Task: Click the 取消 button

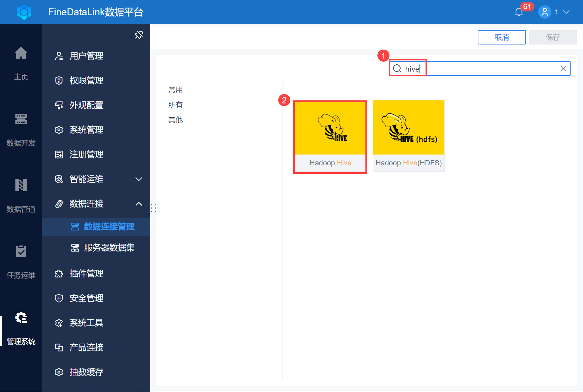Action: click(502, 37)
